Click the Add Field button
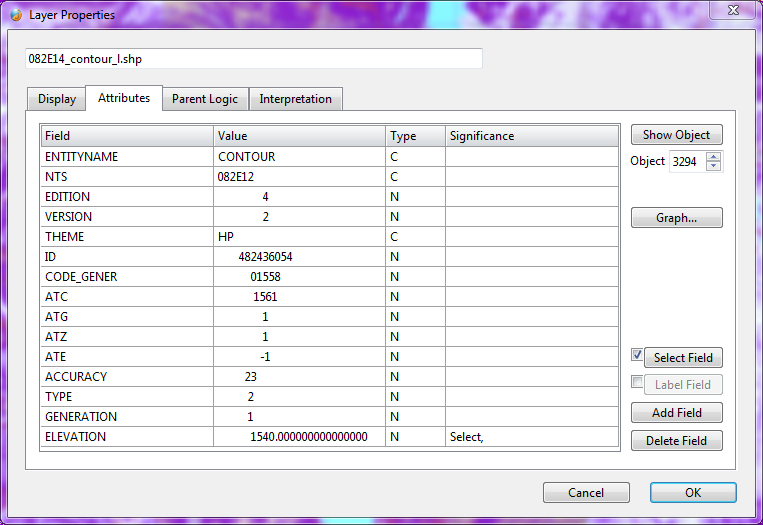 coord(676,413)
